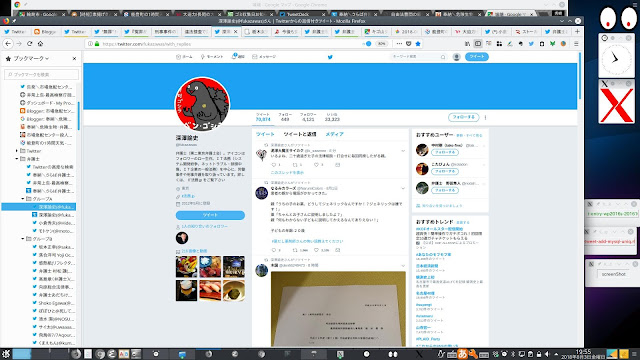Open page actions three-dot menu in URL bar
Image resolution: width=640 pixels, height=360 pixels.
click(x=399, y=44)
